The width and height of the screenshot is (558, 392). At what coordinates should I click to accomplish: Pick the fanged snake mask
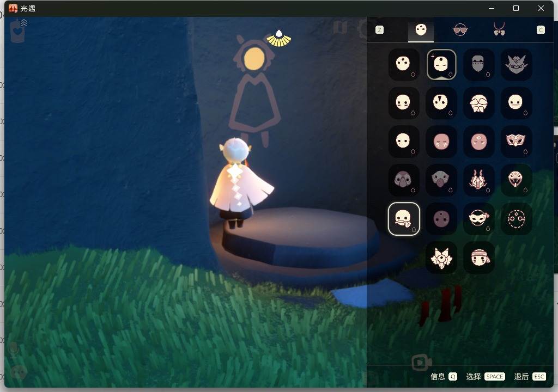coord(516,180)
